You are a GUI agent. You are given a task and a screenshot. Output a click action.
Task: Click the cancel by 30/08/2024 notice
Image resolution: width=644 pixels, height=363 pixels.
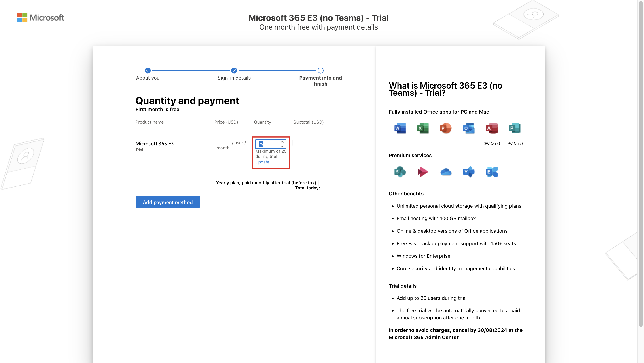[455, 334]
